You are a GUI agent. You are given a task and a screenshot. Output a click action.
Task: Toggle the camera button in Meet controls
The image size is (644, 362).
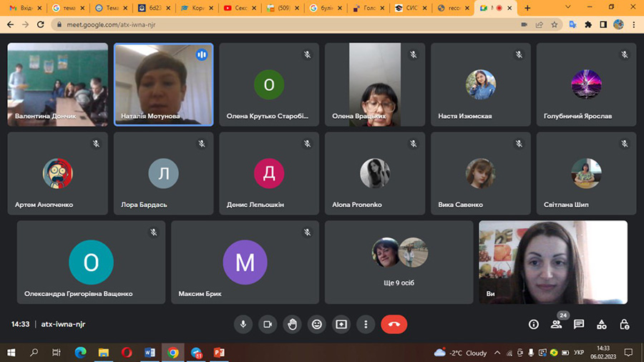pyautogui.click(x=268, y=324)
